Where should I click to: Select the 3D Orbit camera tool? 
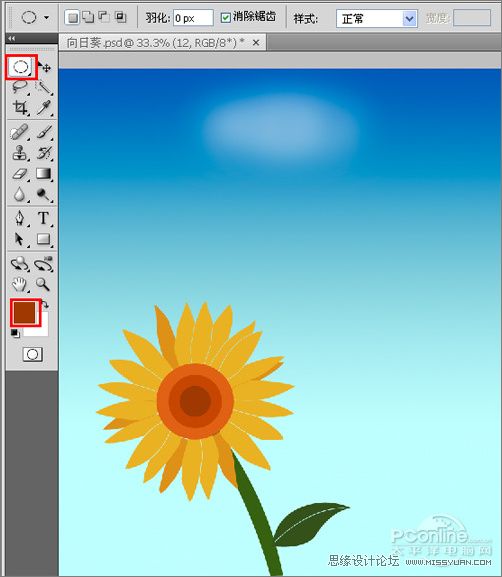point(44,264)
